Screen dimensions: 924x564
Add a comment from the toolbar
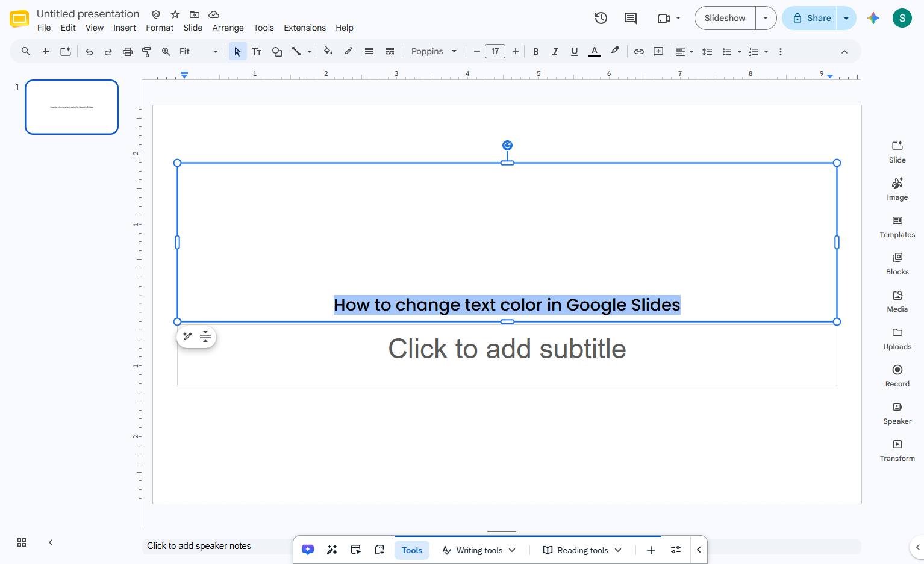658,52
